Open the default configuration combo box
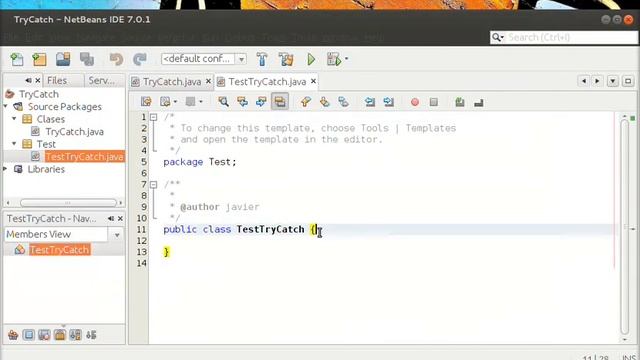This screenshot has height=360, width=640. (204, 59)
